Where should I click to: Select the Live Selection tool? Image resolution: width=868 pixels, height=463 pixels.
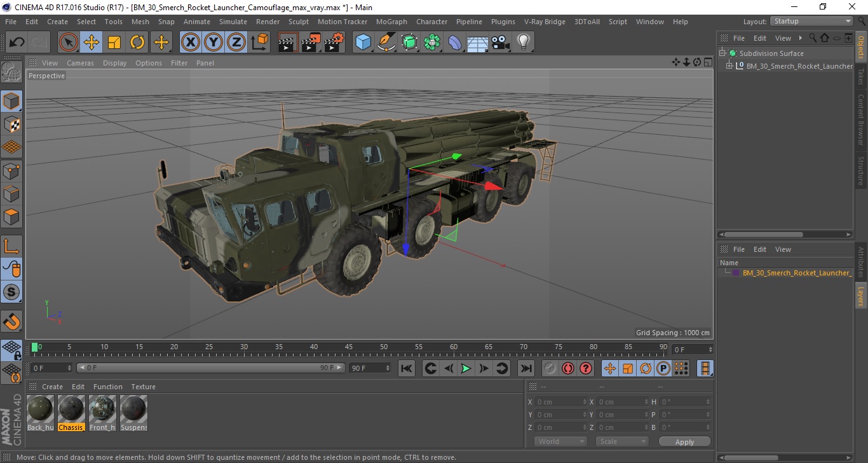pyautogui.click(x=69, y=43)
